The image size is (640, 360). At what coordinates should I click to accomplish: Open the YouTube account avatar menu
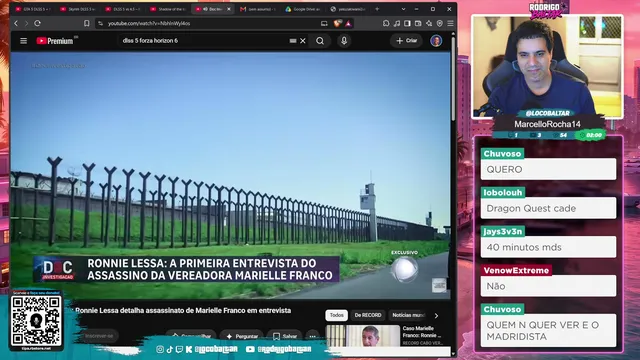click(x=436, y=41)
